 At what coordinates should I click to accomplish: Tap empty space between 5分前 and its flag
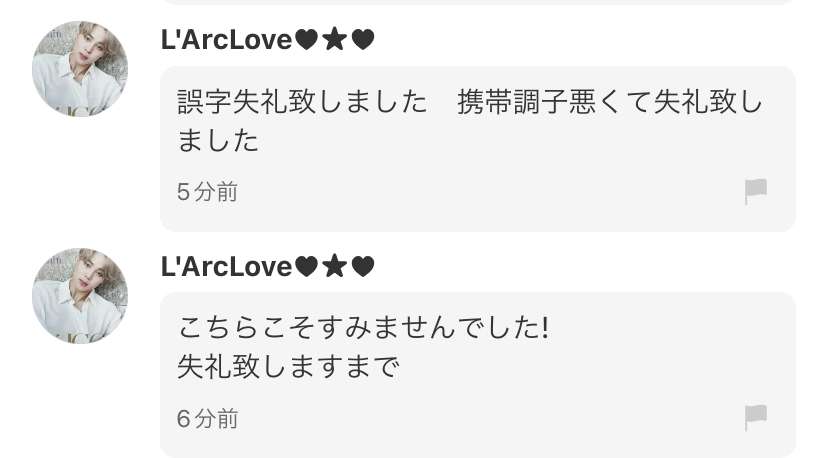(491, 192)
